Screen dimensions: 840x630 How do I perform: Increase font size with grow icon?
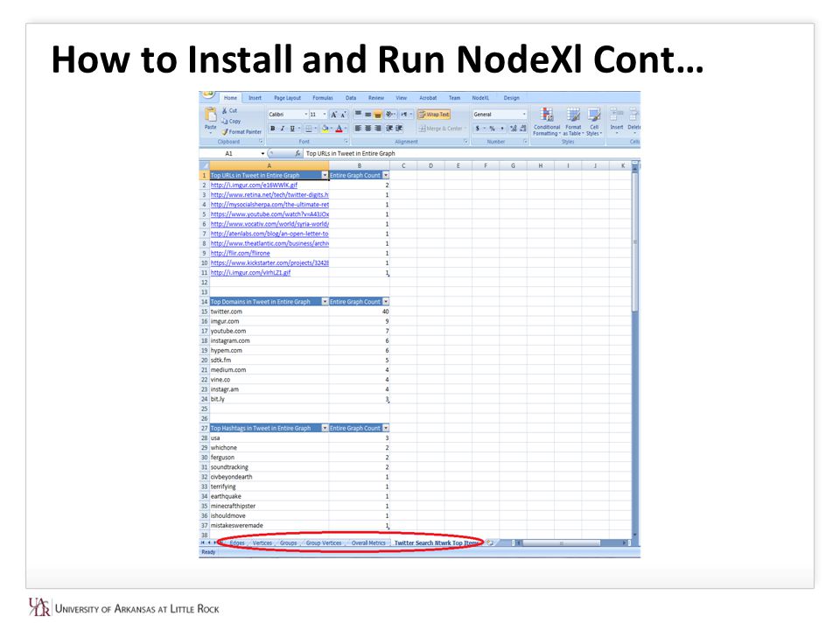coord(333,114)
